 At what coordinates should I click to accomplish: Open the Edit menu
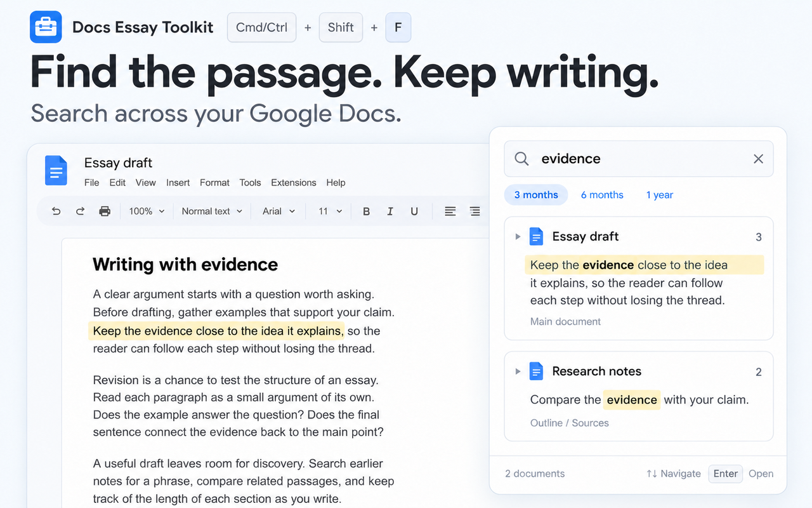tap(117, 183)
